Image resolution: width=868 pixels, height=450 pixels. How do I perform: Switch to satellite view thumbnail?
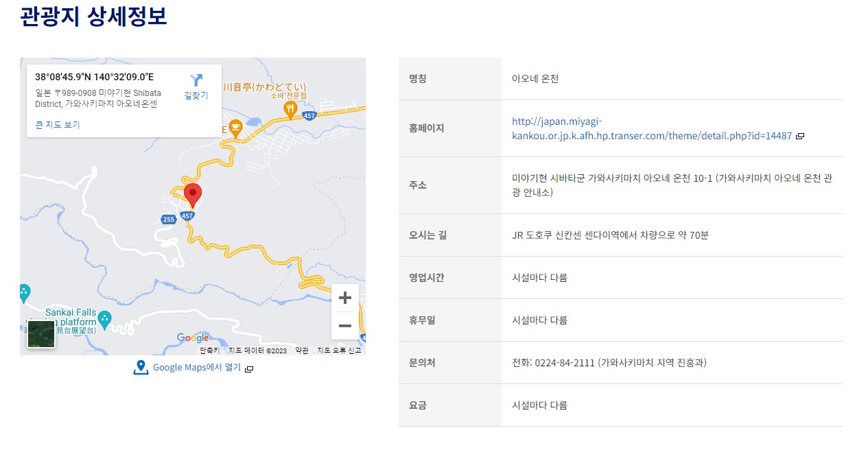click(x=40, y=335)
